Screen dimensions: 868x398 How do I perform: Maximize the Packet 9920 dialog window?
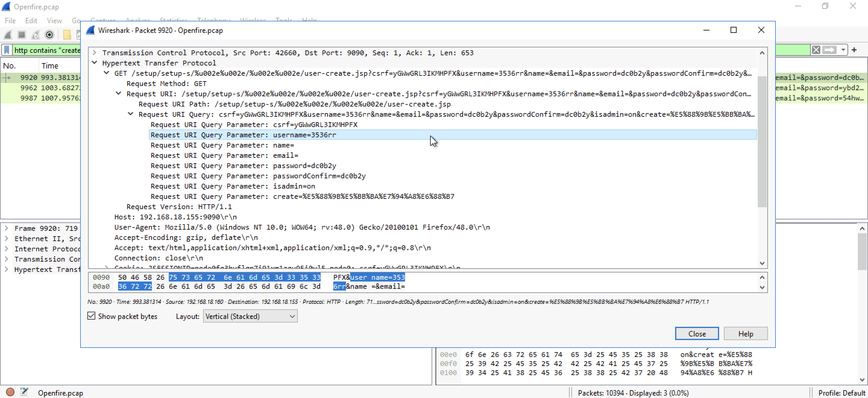coord(733,30)
